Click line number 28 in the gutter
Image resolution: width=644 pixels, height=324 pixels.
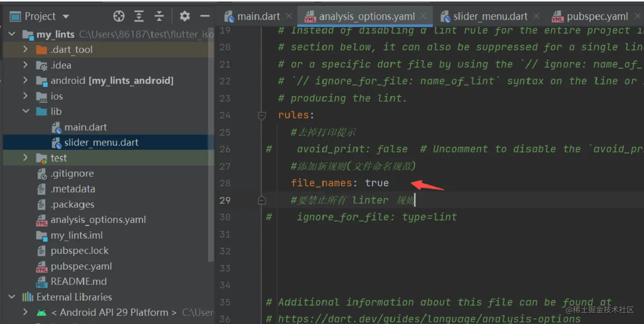coord(225,183)
